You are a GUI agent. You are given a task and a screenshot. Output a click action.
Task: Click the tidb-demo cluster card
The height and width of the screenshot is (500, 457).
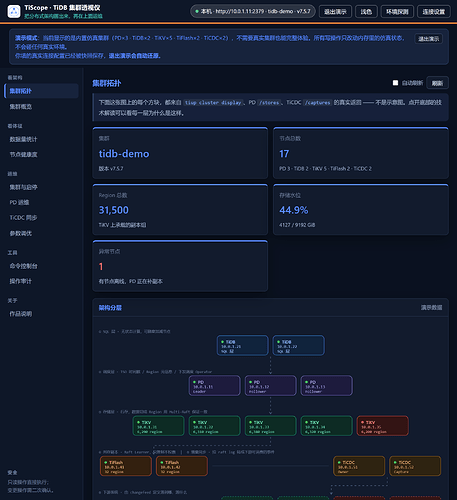[x=180, y=153]
